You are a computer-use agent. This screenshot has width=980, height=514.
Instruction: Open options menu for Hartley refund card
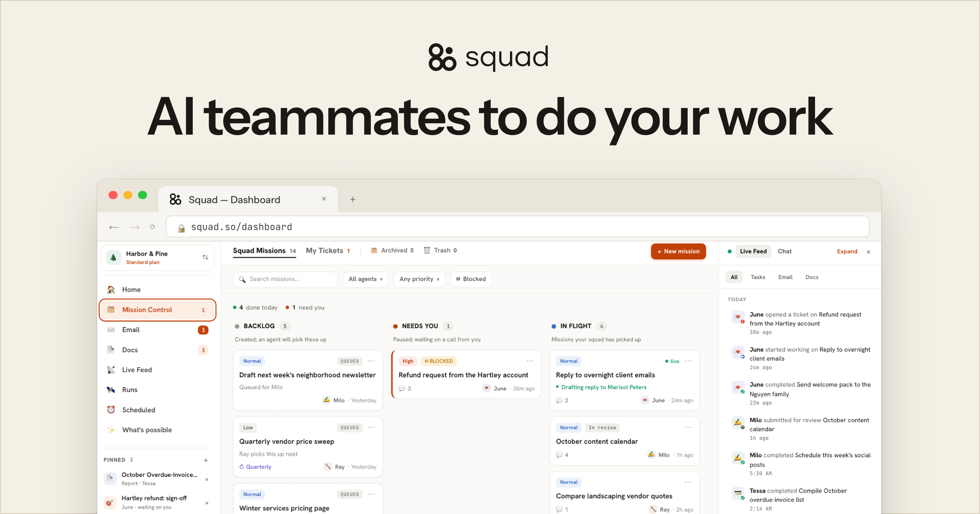coord(530,361)
